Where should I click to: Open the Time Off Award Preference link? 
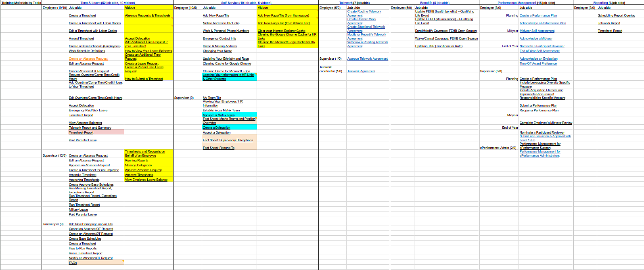pyautogui.click(x=538, y=64)
